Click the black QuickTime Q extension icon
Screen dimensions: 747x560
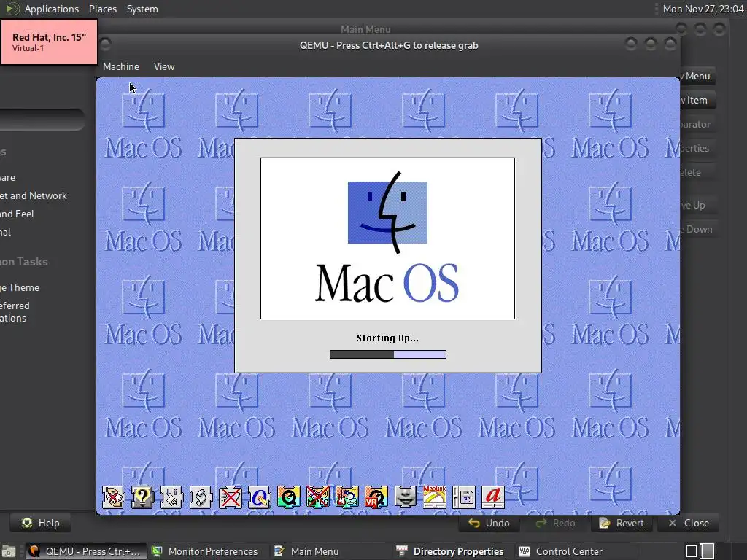pos(289,497)
